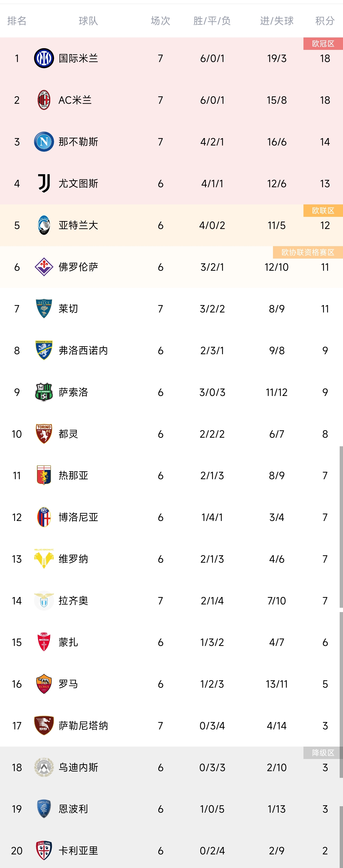This screenshot has width=343, height=868.
Task: Open the 萨勒尼塔纳 team link
Action: tap(83, 725)
